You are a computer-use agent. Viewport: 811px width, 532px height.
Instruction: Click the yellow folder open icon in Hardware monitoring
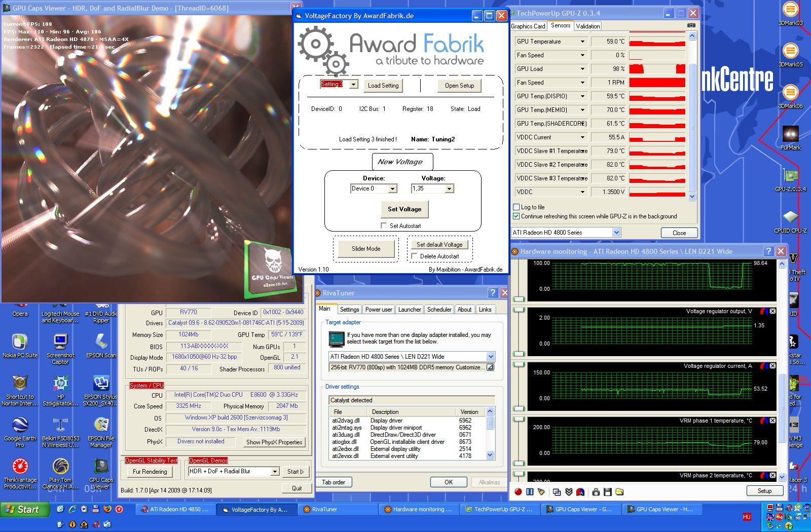tap(619, 491)
